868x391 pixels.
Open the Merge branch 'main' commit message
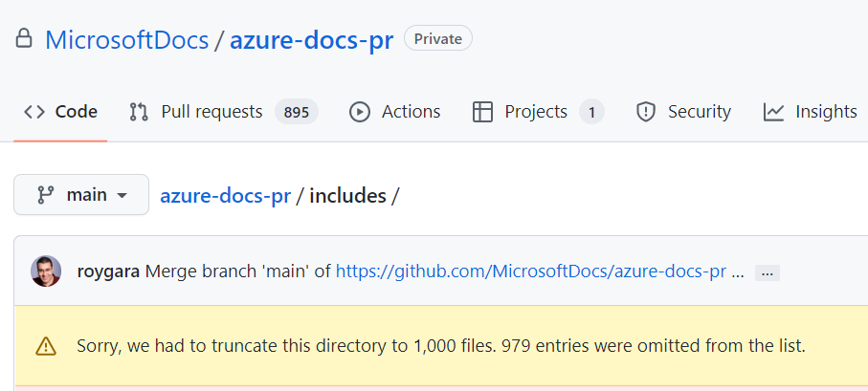(x=238, y=272)
